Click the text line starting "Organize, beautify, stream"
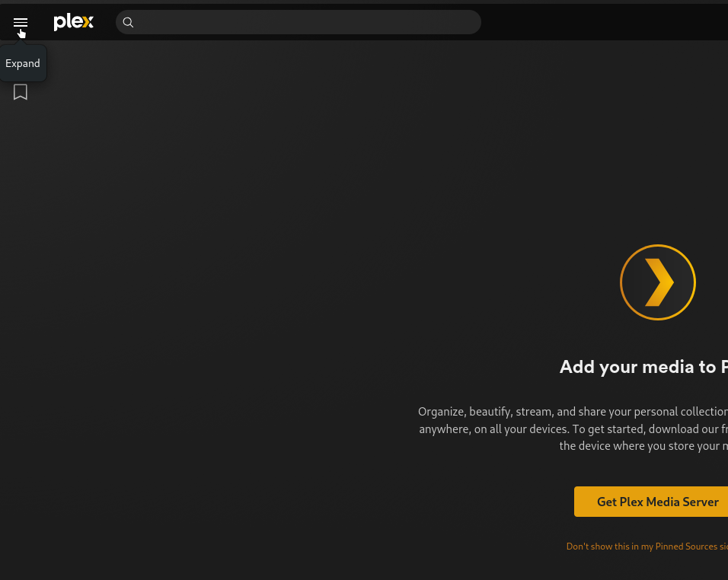Screen dimensions: 728x580 pos(571,412)
